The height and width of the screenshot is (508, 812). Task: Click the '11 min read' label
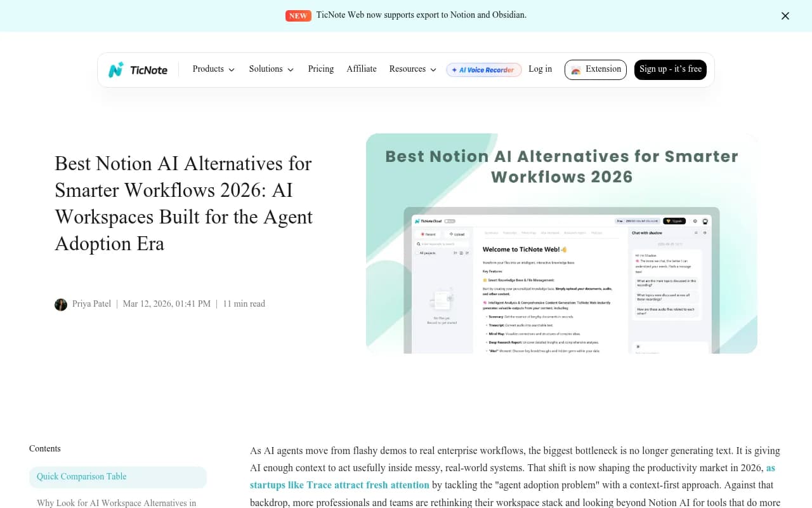click(244, 304)
